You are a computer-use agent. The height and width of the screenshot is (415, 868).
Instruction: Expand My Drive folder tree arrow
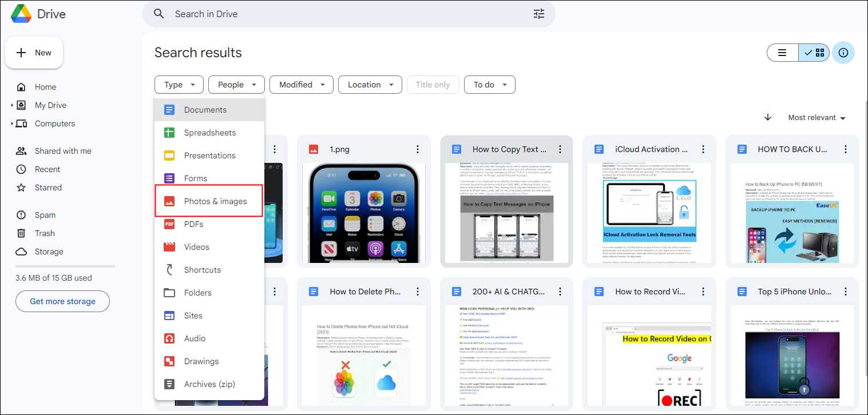tap(12, 105)
